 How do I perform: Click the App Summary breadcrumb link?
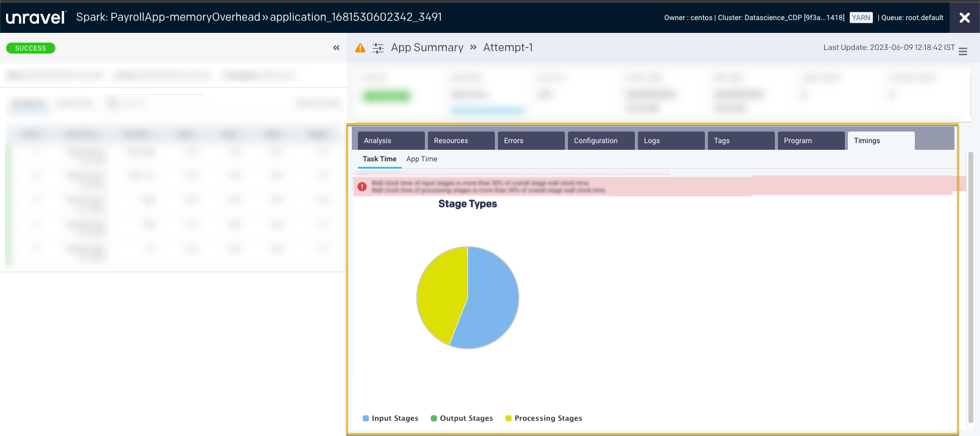[x=427, y=47]
